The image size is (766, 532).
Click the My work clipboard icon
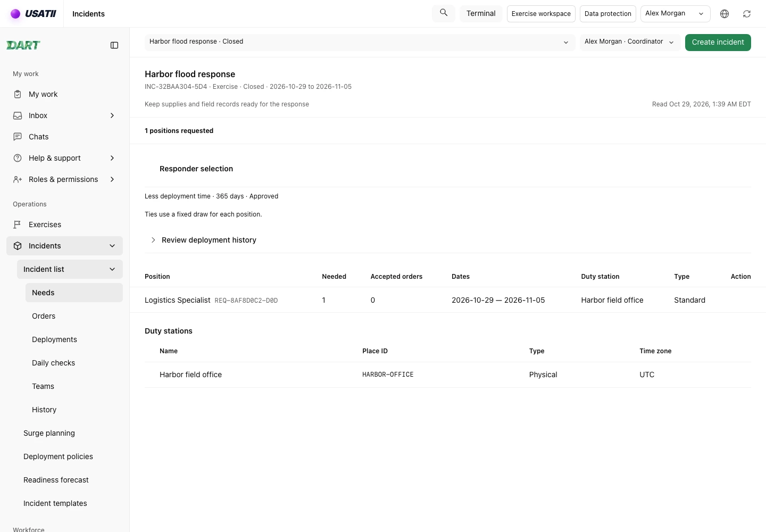[18, 94]
